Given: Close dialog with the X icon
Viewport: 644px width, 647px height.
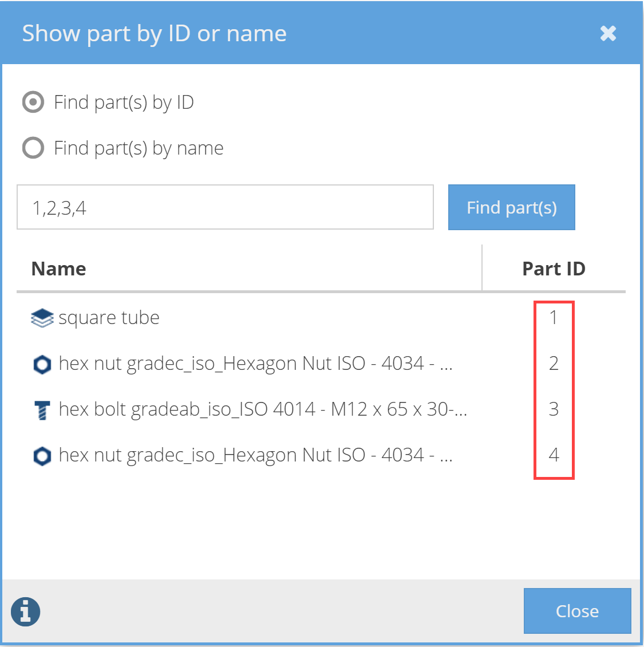Looking at the screenshot, I should pos(608,33).
